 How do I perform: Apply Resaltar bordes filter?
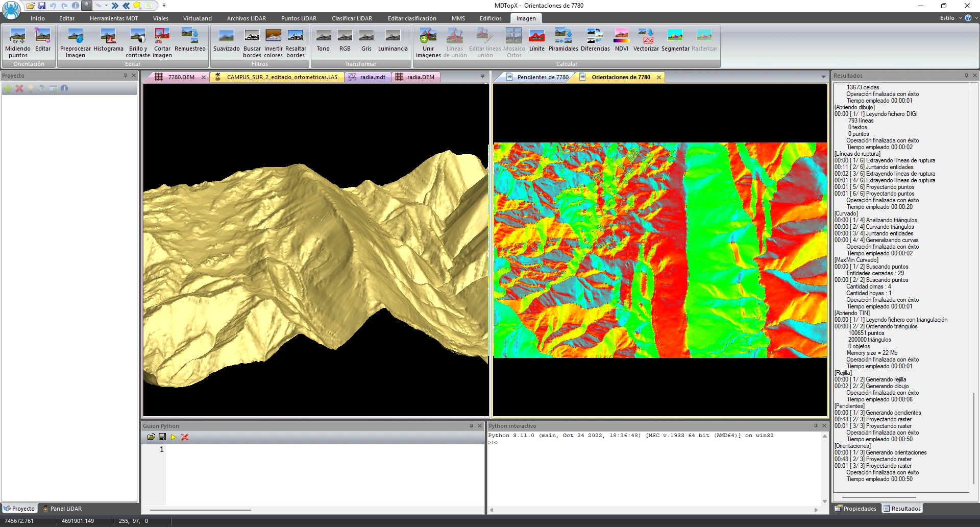click(296, 43)
